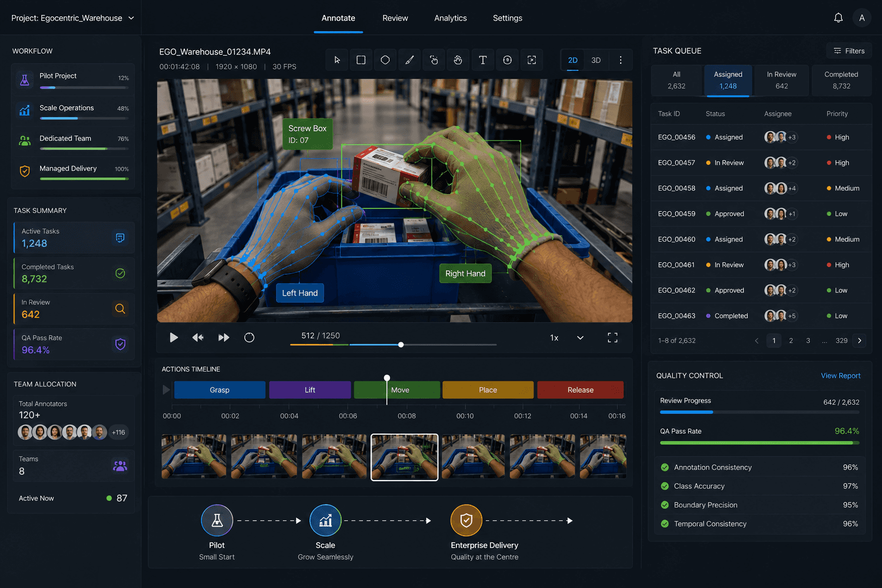882x588 pixels.
Task: Select the text tool
Action: (x=483, y=60)
